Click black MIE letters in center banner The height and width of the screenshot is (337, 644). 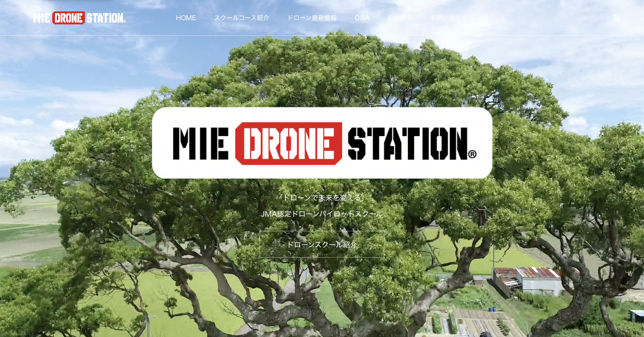pyautogui.click(x=201, y=143)
